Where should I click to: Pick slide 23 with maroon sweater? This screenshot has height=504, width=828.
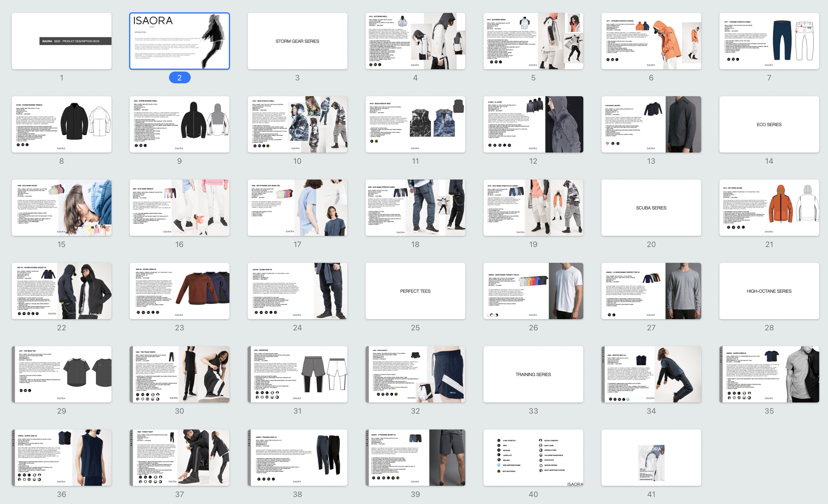(x=180, y=291)
